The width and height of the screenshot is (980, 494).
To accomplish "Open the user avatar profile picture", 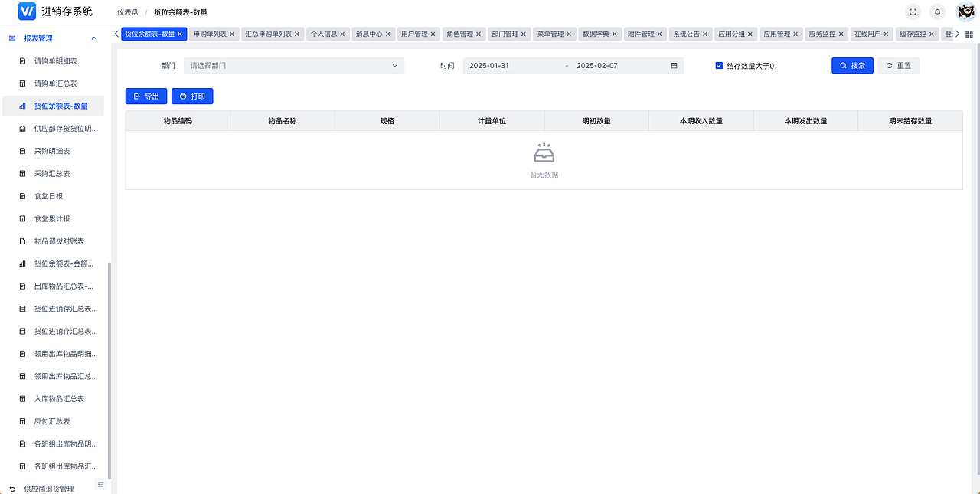I will pyautogui.click(x=965, y=11).
